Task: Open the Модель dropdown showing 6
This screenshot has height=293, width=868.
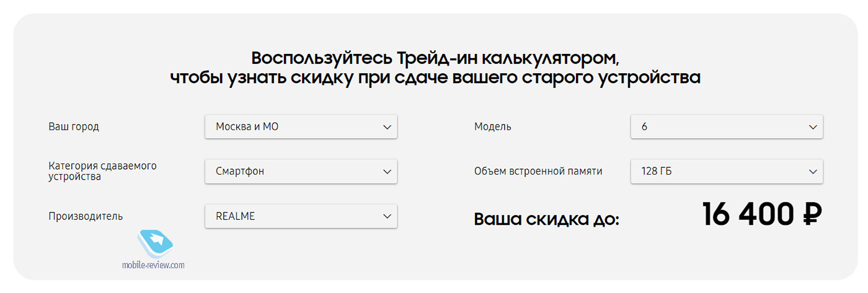Action: 727,126
